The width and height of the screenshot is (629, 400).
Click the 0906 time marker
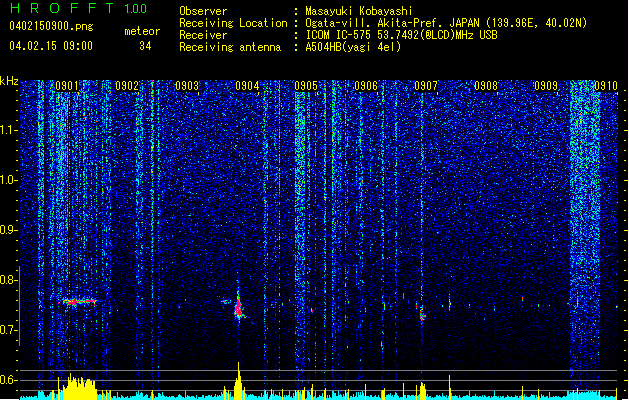tap(366, 86)
